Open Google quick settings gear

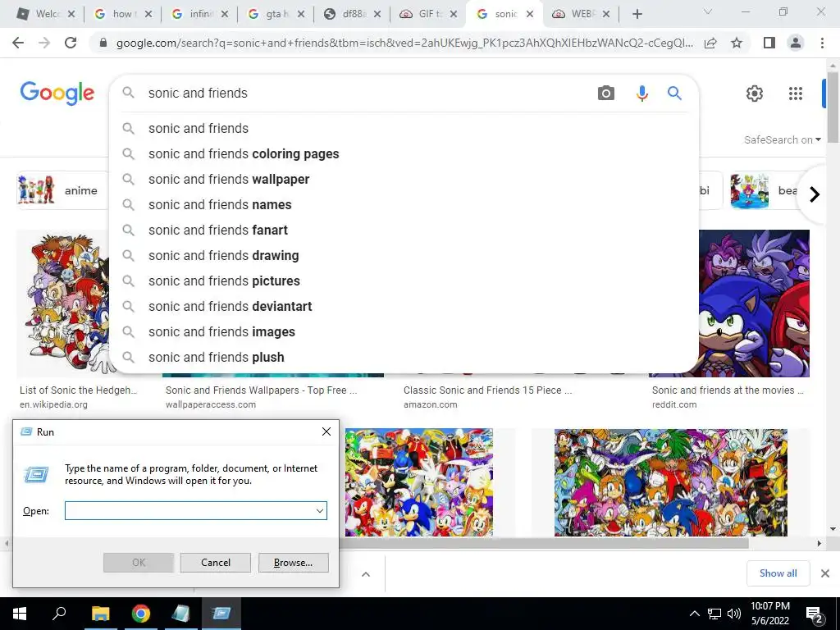[755, 94]
